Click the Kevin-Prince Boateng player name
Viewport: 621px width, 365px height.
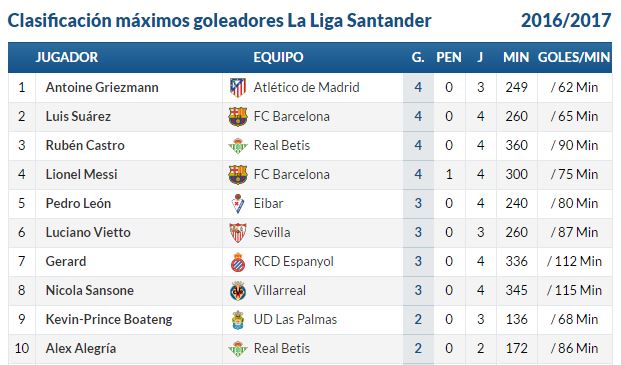[x=109, y=319]
